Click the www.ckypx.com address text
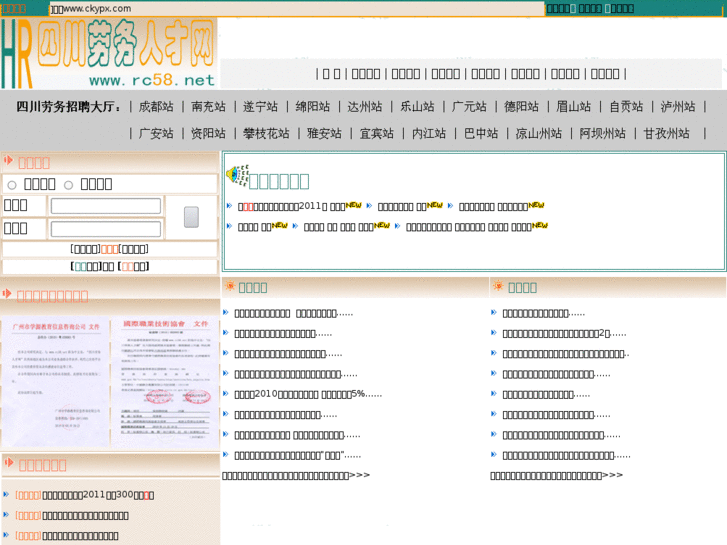Screen dimensions: 727x545 97,8
